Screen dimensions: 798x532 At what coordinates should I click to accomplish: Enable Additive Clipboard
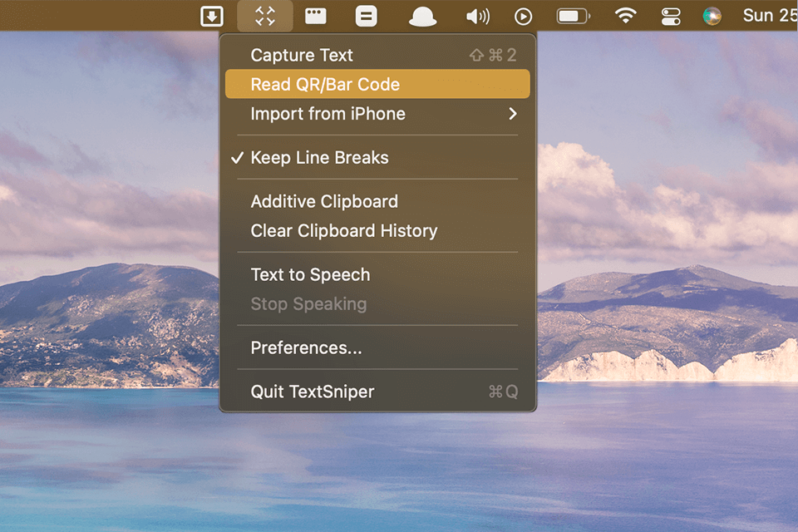click(377, 202)
